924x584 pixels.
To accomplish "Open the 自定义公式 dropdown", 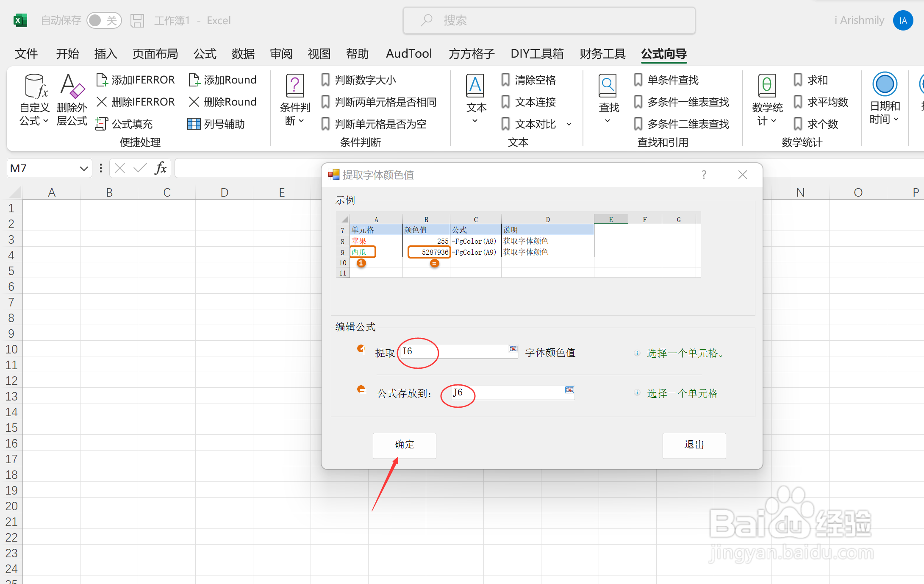I will (x=35, y=100).
